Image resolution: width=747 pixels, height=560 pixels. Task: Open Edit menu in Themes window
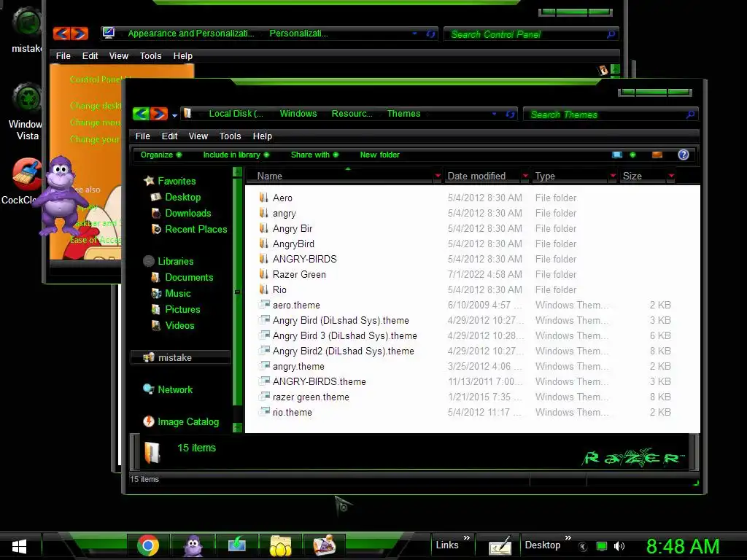[169, 136]
